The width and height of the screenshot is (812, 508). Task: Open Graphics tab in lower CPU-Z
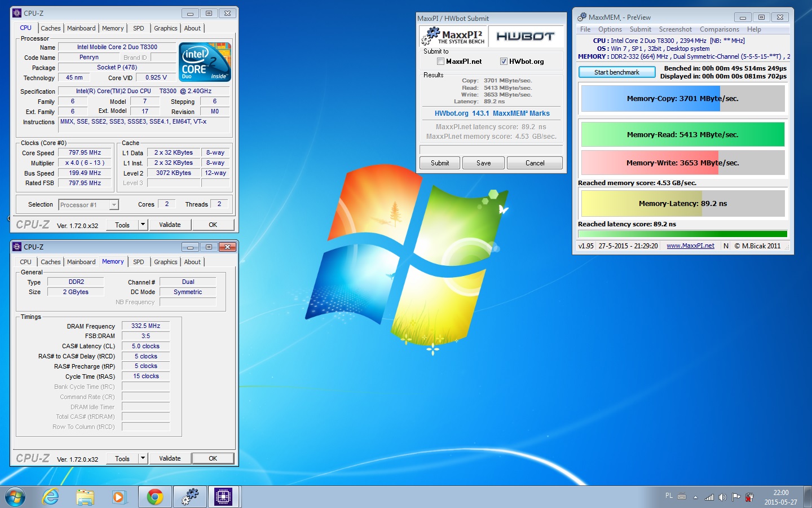click(x=166, y=262)
